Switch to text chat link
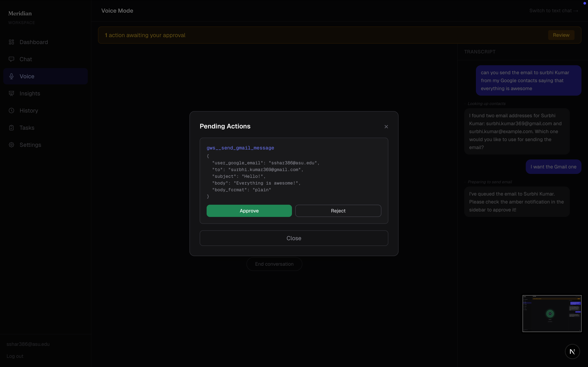The image size is (588, 367). pos(553,11)
